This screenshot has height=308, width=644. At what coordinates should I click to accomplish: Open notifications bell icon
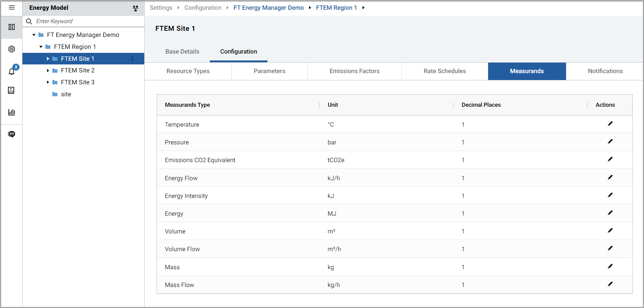point(12,71)
